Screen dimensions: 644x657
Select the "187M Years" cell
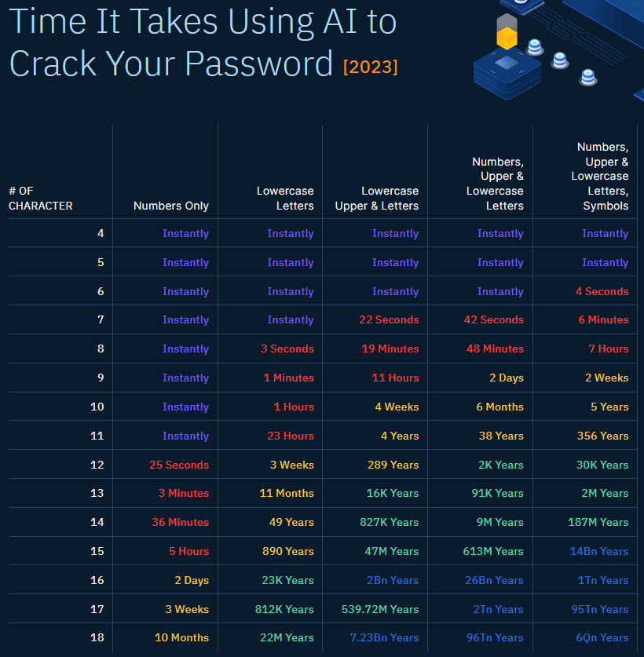[x=598, y=522]
